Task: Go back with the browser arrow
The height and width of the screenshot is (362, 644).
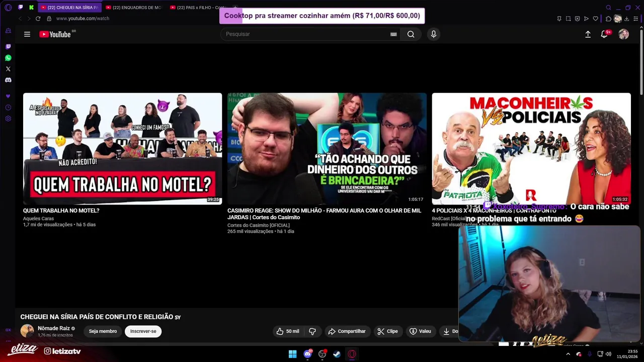Action: click(20, 19)
